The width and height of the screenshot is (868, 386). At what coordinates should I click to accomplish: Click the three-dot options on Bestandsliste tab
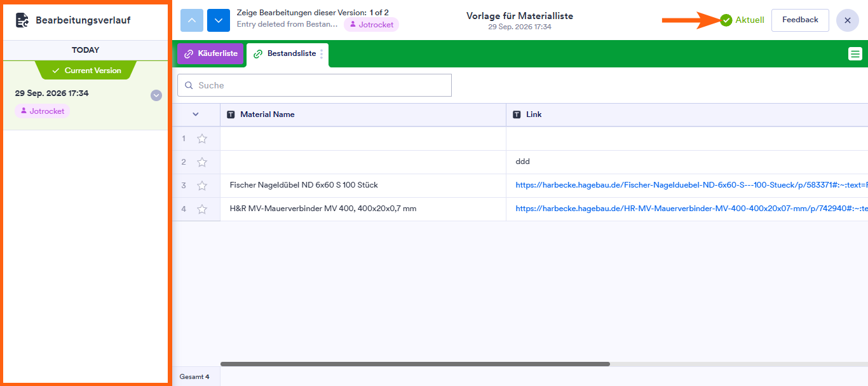[x=322, y=54]
